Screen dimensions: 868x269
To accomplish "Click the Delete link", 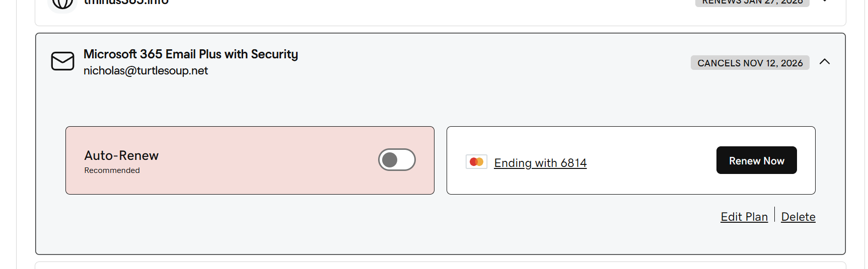I will (798, 217).
